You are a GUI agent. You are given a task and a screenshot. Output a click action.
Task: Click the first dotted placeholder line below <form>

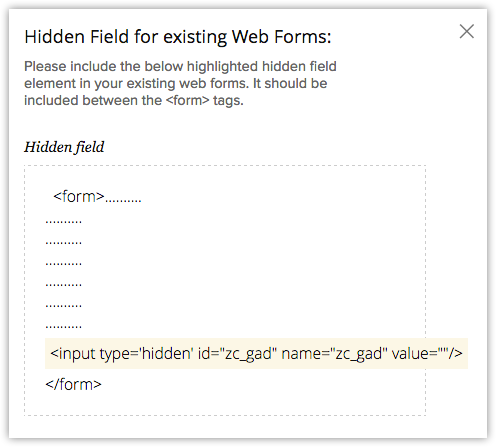tap(63, 222)
